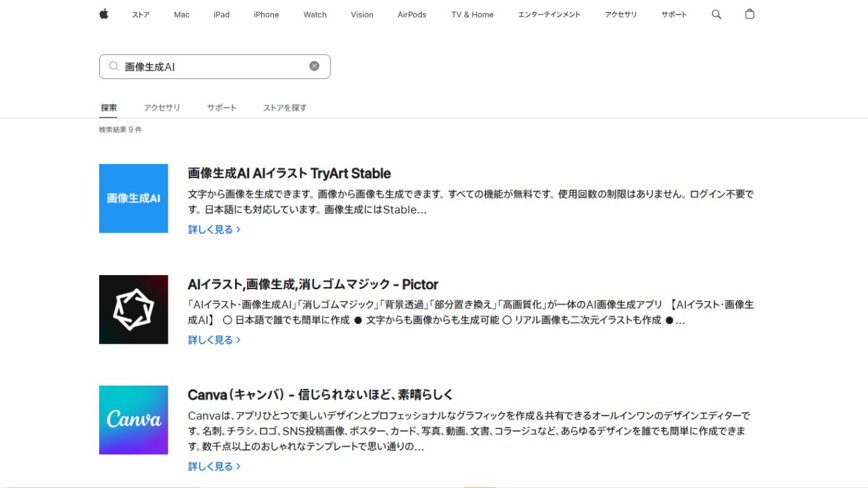The width and height of the screenshot is (868, 488).
Task: Open the 画像生成AI blue app icon
Action: click(x=133, y=198)
